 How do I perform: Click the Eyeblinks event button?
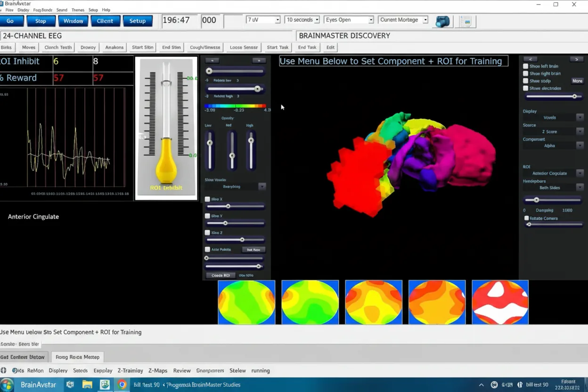click(6, 47)
